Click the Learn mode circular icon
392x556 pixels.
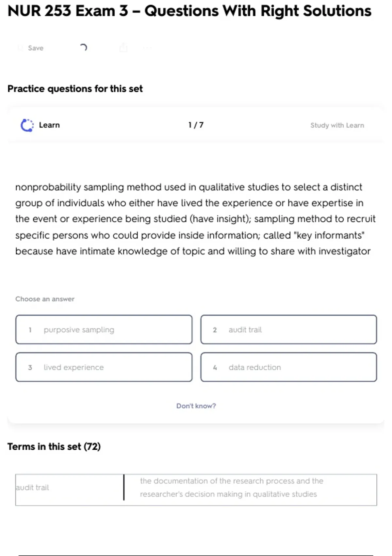tap(27, 125)
